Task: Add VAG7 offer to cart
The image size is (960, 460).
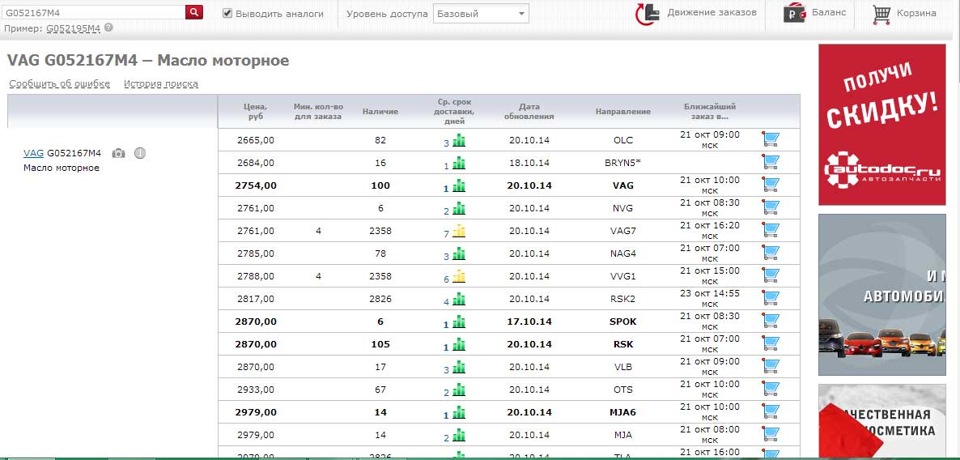Action: click(x=770, y=230)
